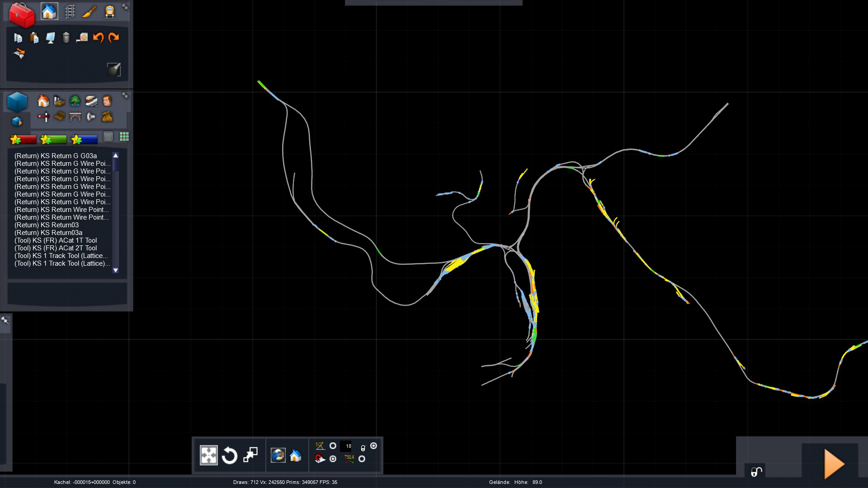This screenshot has width=868, height=488.
Task: Choose the tree Vegetation object category
Action: pyautogui.click(x=75, y=101)
